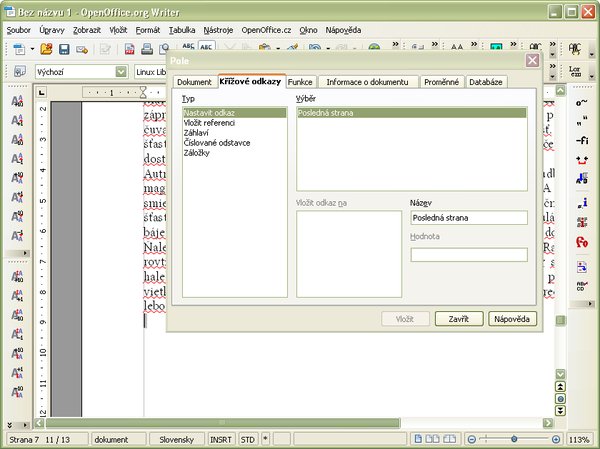Click the Hodnota input field
600x449 pixels.
click(469, 255)
